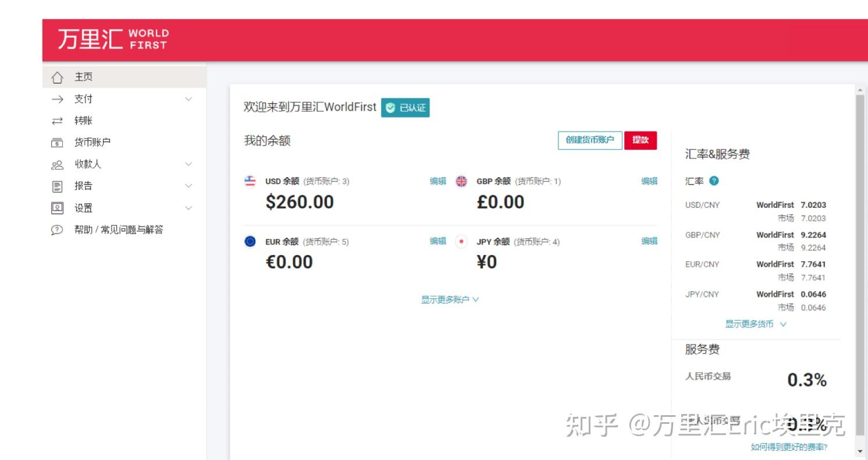The width and height of the screenshot is (868, 460).
Task: Open the 货币账户 menu item
Action: pyautogui.click(x=124, y=142)
